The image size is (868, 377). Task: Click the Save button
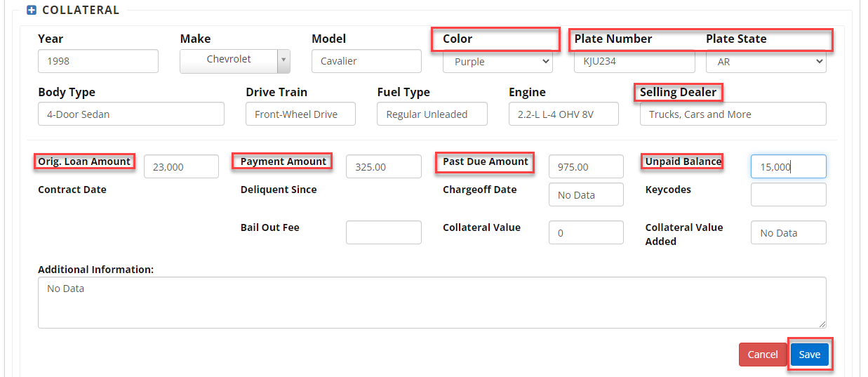pyautogui.click(x=809, y=355)
